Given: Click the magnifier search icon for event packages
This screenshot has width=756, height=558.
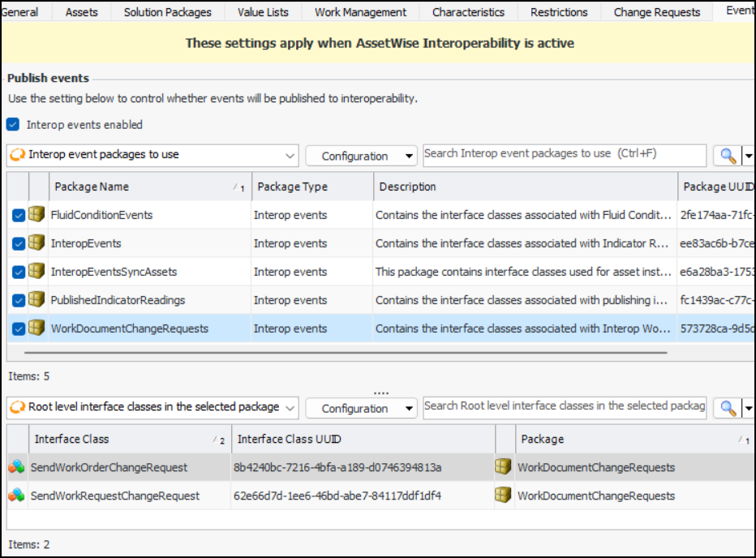Looking at the screenshot, I should (728, 156).
